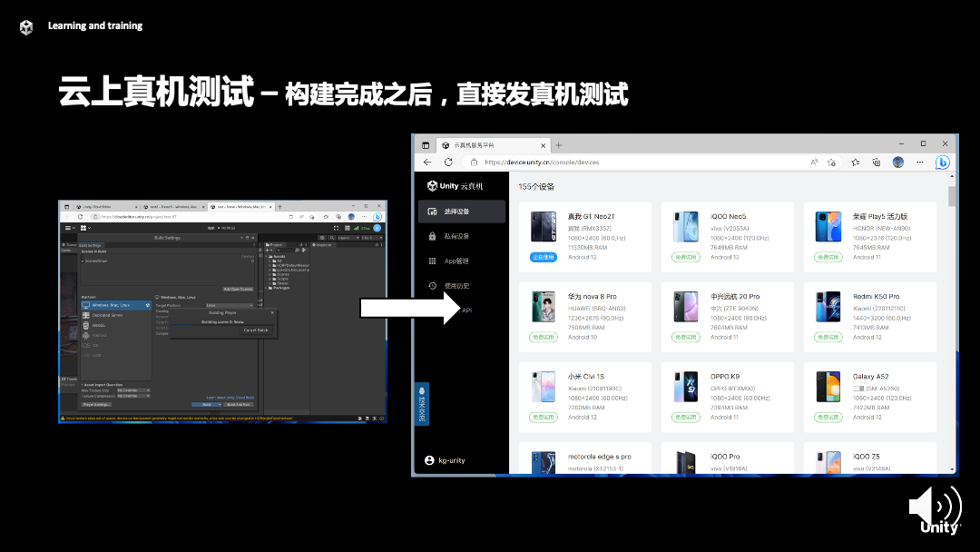980x552 pixels.
Task: Click the speaker audio icon on the slide
Action: [x=936, y=508]
